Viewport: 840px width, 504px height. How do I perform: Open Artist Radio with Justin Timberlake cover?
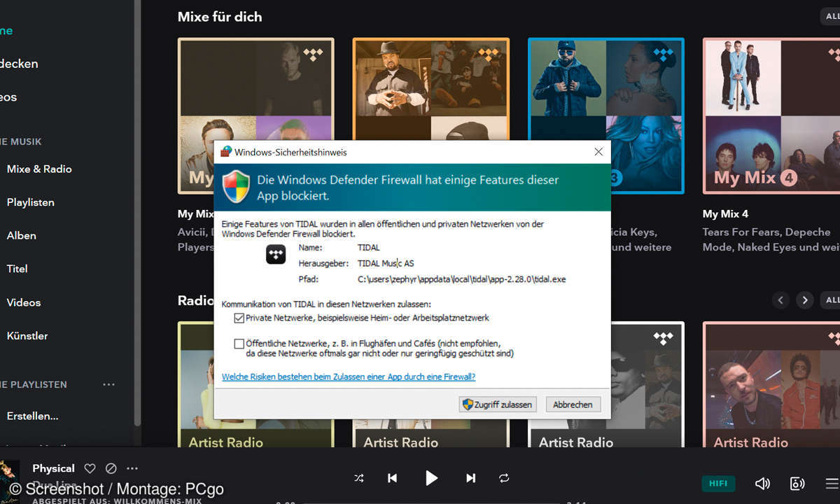(771, 385)
